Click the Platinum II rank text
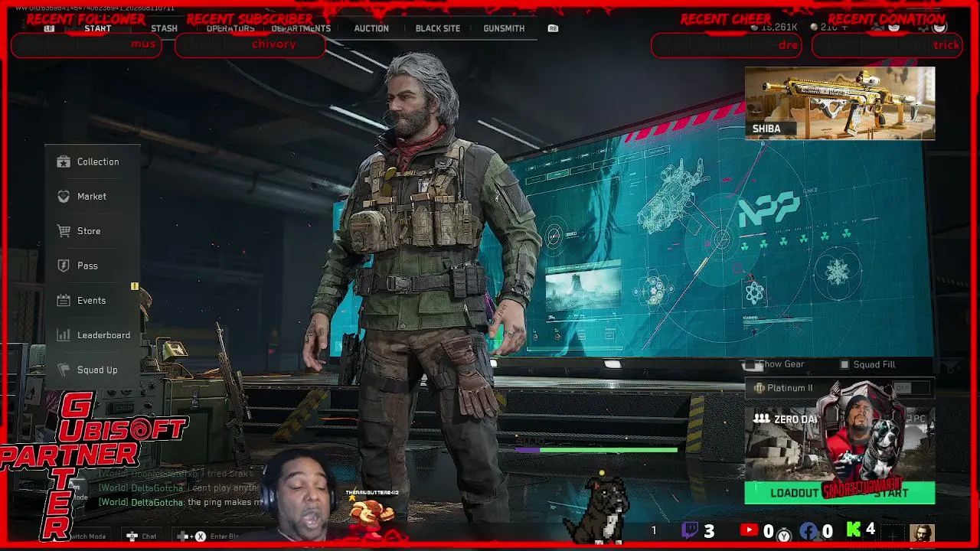The height and width of the screenshot is (551, 980). pyautogui.click(x=790, y=388)
